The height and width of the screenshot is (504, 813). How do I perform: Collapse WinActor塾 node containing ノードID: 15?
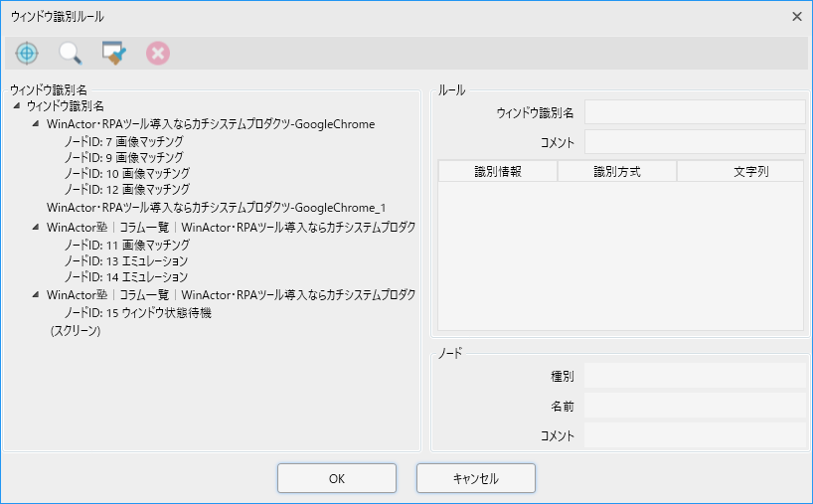(36, 295)
